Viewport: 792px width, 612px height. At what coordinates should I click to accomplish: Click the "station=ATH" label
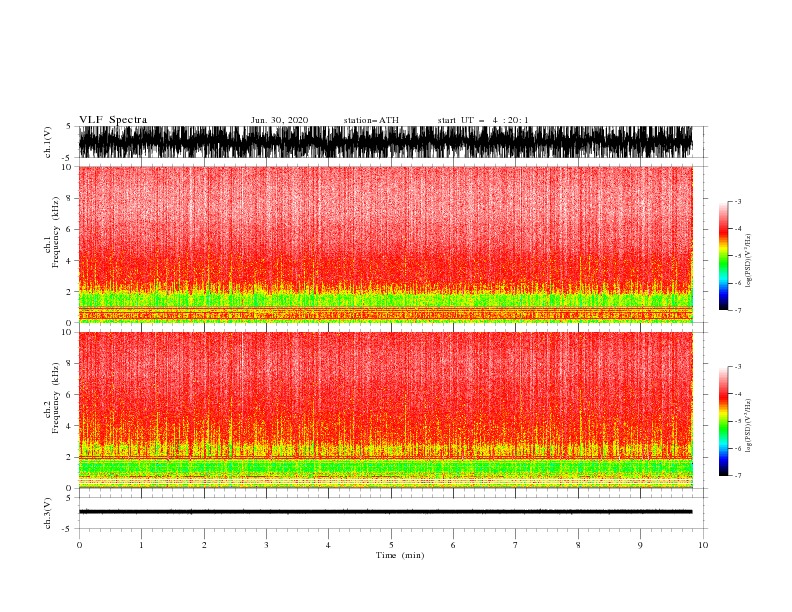tap(371, 120)
